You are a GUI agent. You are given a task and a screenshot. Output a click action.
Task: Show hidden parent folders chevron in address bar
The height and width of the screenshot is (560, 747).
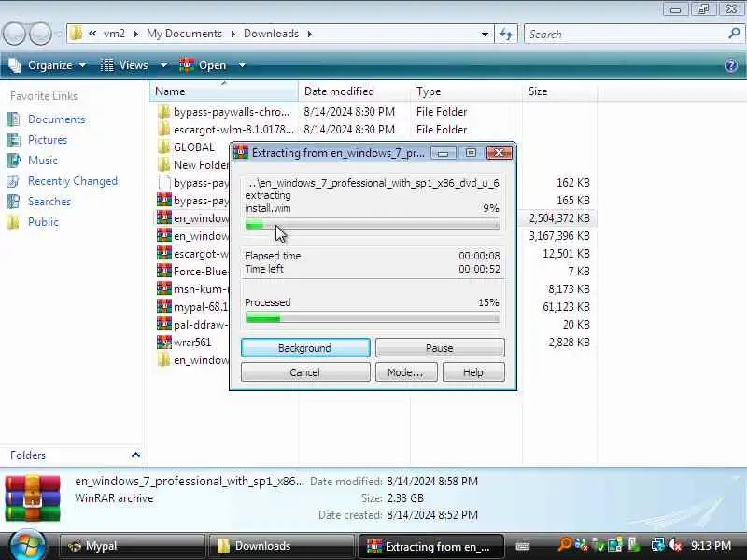pyautogui.click(x=92, y=34)
